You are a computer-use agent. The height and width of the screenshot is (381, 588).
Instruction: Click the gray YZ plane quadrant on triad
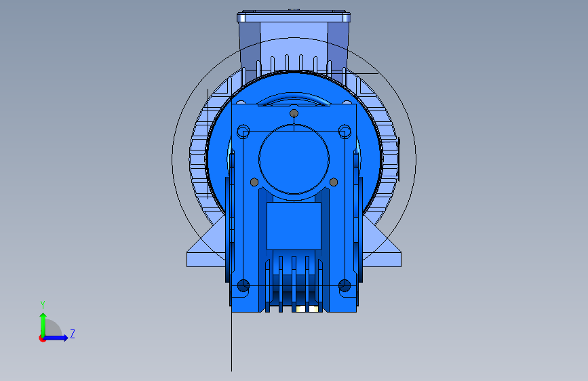(x=52, y=329)
